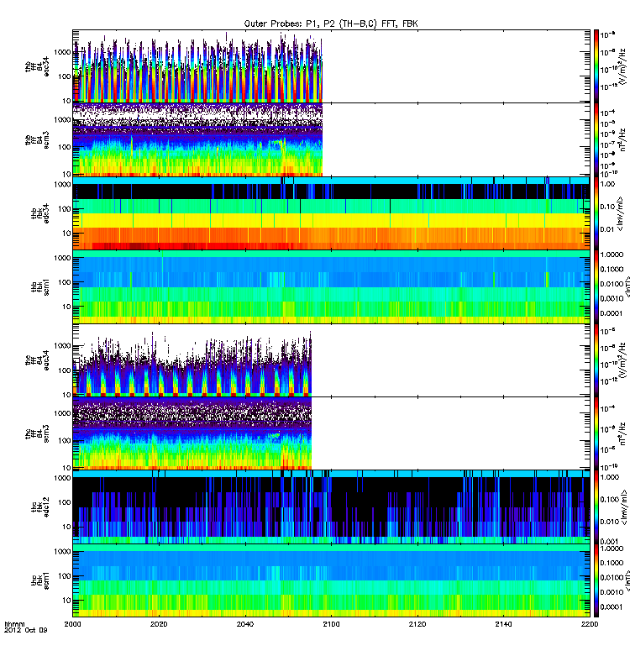Click the color bar beside thc FFT edc34

pyautogui.click(x=596, y=361)
